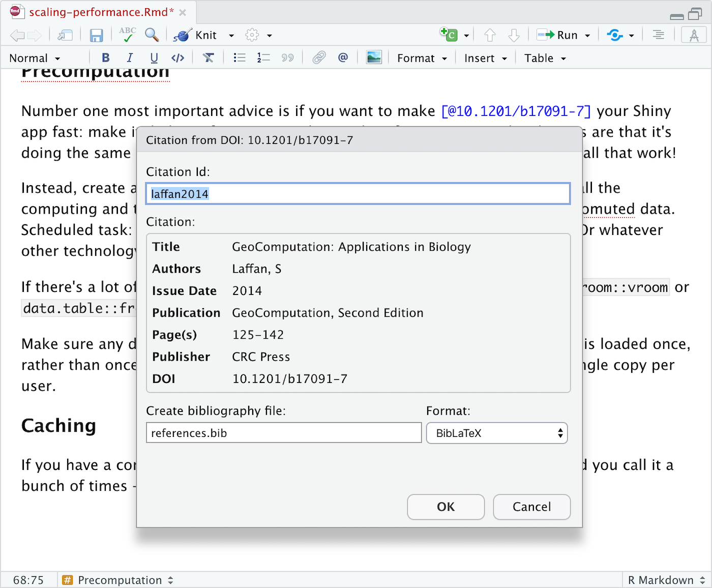Toggle Underline formatting
Viewport: 712px width, 588px height.
click(154, 58)
